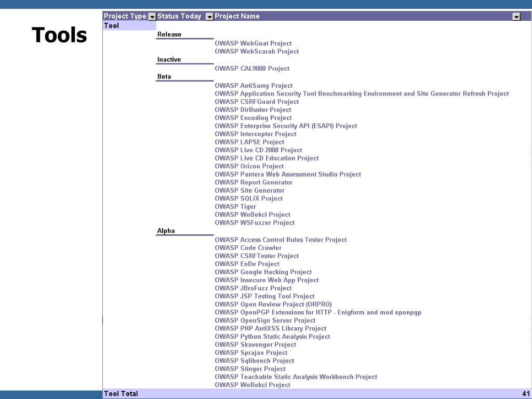The width and height of the screenshot is (532, 399).
Task: Select the Alpha status group
Action: 166,231
